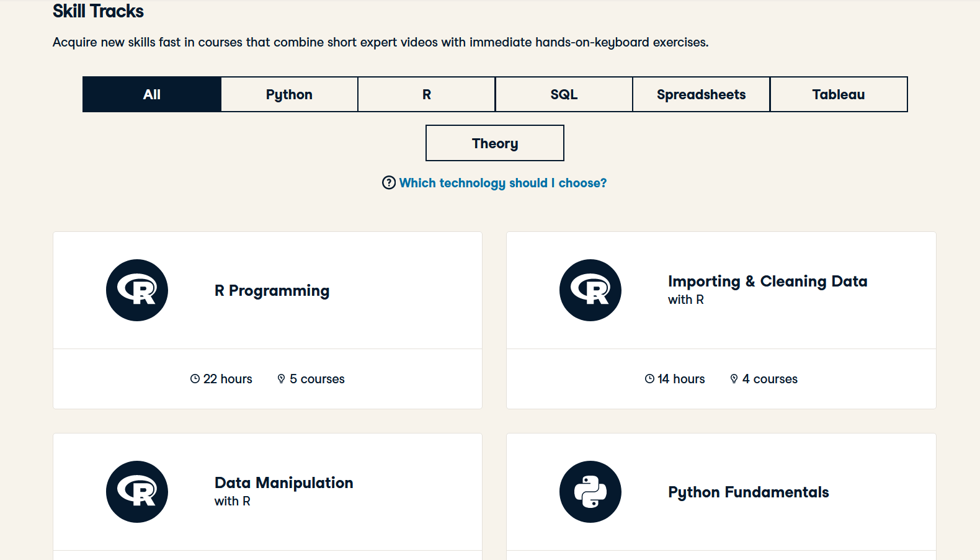The height and width of the screenshot is (560, 980).
Task: Click the R logo on Data Manipulation card
Action: pos(137,492)
